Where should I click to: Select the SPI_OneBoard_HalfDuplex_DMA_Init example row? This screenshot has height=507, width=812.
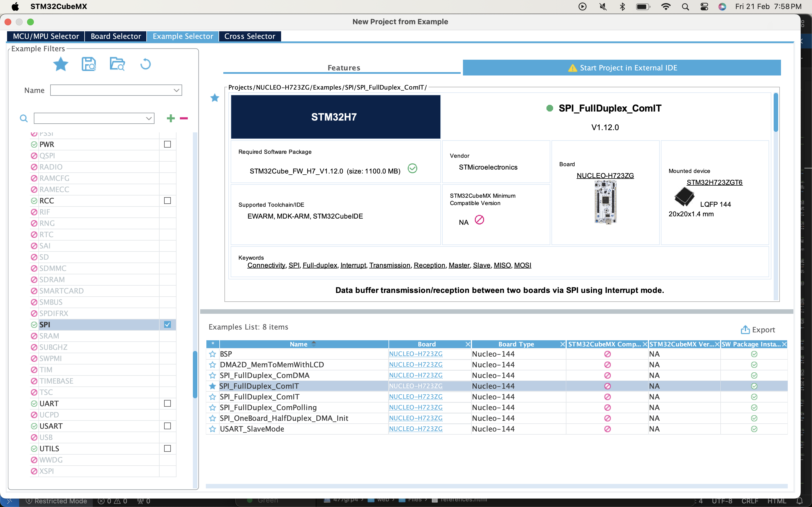(284, 418)
